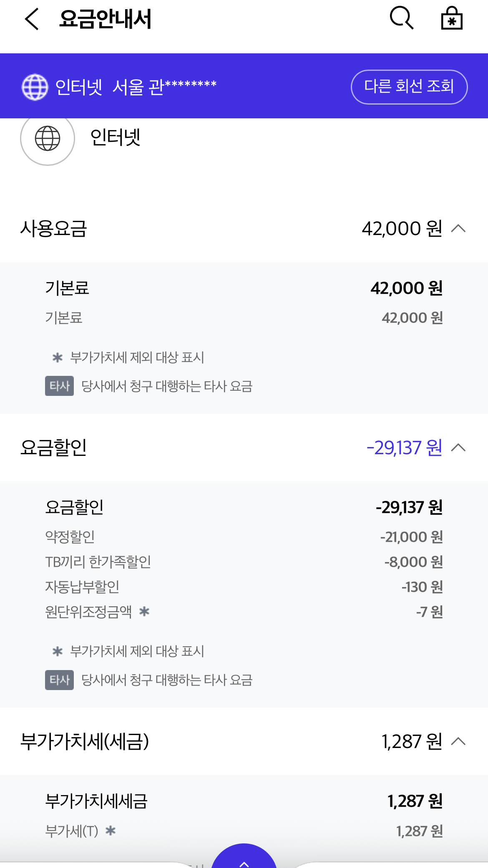Tap the 사용요금 section header
488x868 pixels.
click(x=54, y=228)
